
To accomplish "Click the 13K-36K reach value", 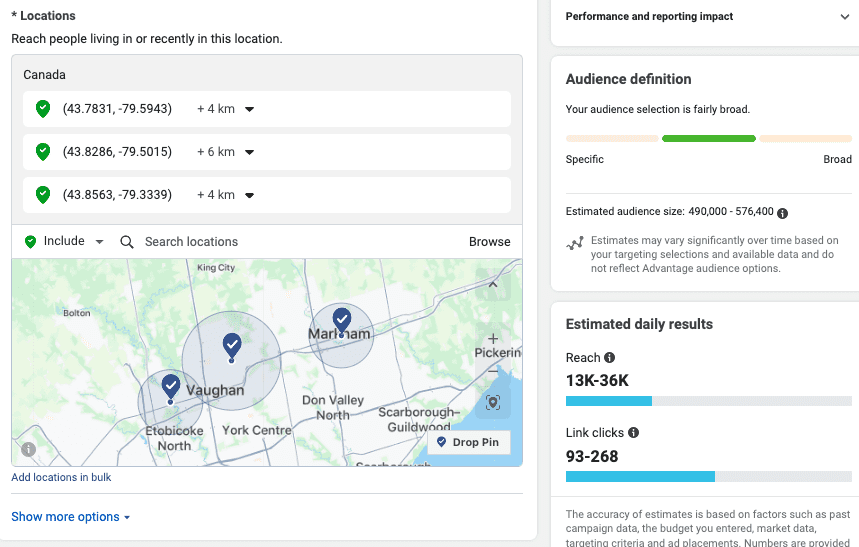I will [x=597, y=380].
